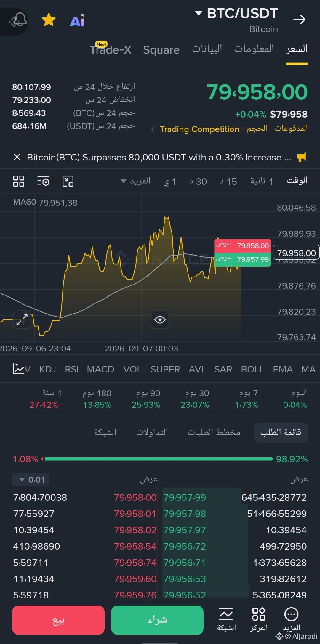Switch to the Square tab
Viewport: 320px width, 644px height.
click(161, 50)
